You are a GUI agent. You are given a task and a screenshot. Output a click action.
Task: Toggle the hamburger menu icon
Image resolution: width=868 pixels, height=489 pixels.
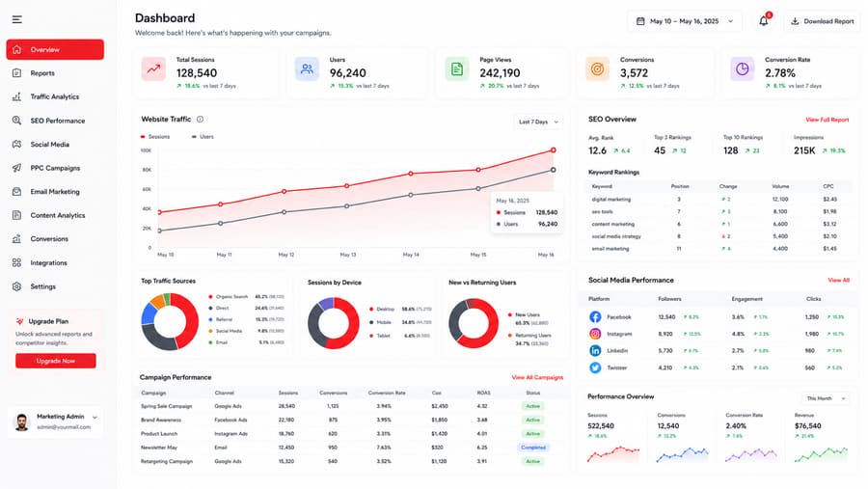(x=17, y=19)
